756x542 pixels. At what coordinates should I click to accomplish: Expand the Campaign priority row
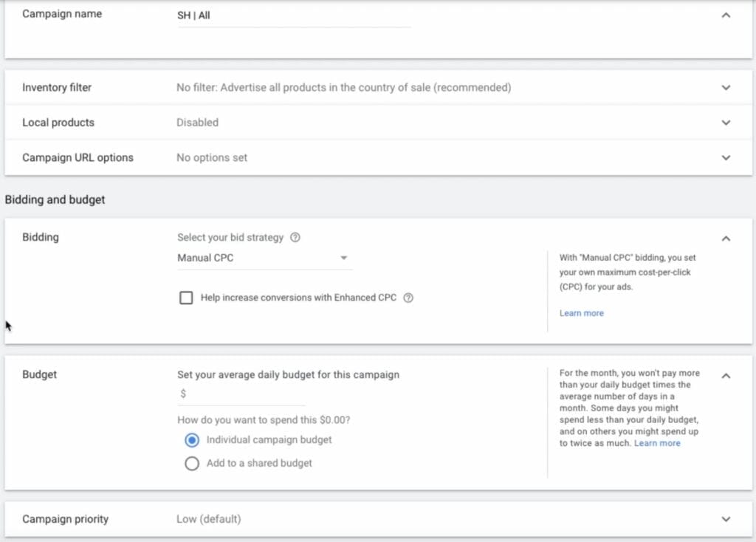(x=726, y=519)
